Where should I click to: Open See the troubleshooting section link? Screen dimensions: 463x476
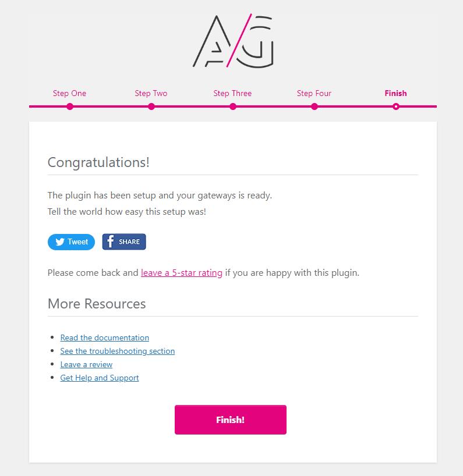(118, 351)
